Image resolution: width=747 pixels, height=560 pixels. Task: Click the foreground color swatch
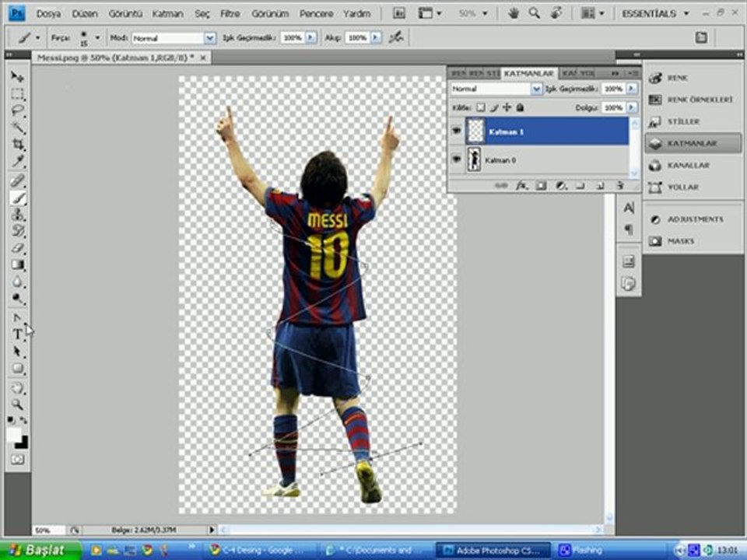tap(14, 436)
